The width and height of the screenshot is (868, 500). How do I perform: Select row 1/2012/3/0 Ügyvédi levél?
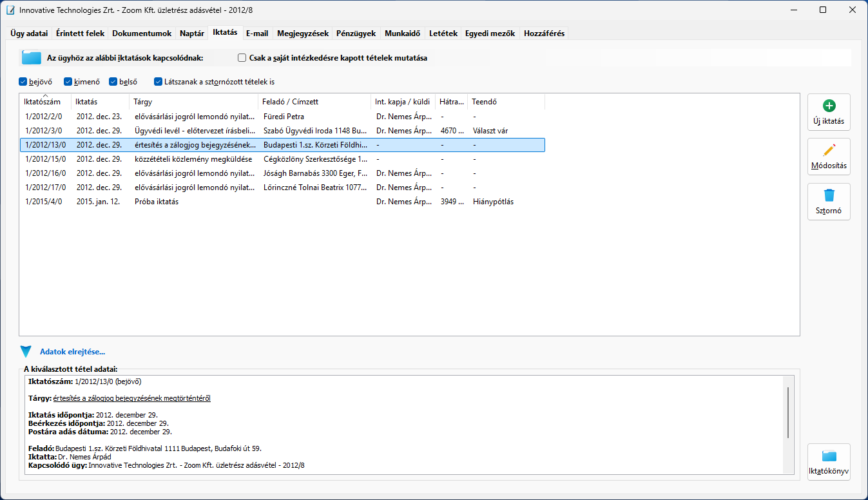193,131
